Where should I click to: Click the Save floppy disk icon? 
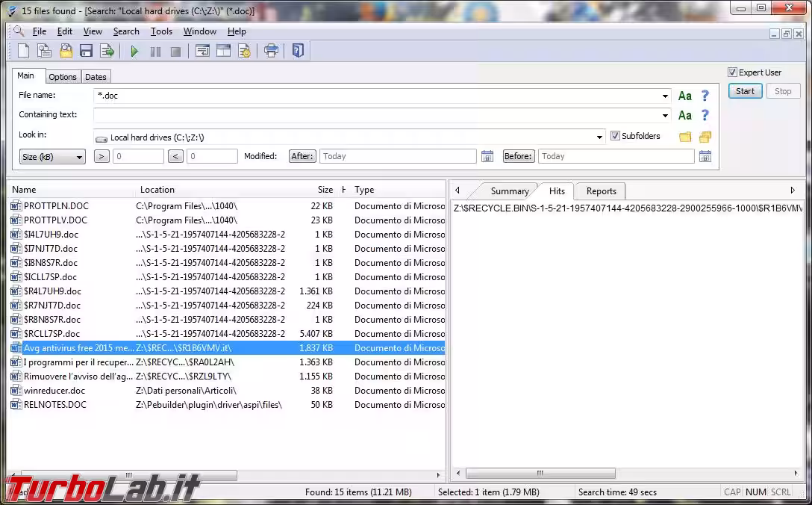point(86,51)
